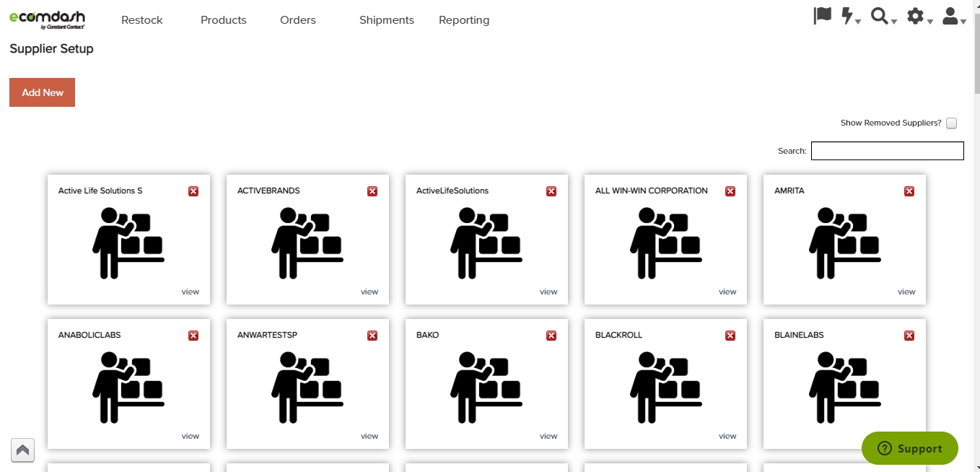Enable the Show Removed Suppliers checkbox

[x=951, y=123]
